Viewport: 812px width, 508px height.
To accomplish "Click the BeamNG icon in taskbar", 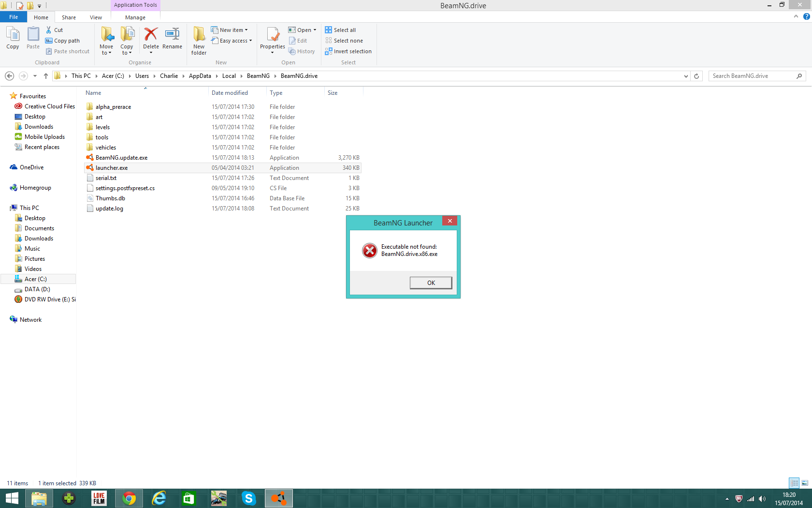I will (x=279, y=498).
